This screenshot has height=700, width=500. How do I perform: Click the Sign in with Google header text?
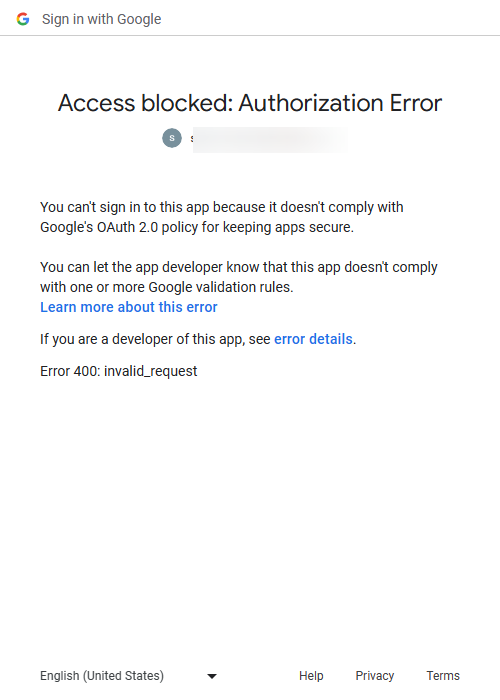pyautogui.click(x=101, y=19)
